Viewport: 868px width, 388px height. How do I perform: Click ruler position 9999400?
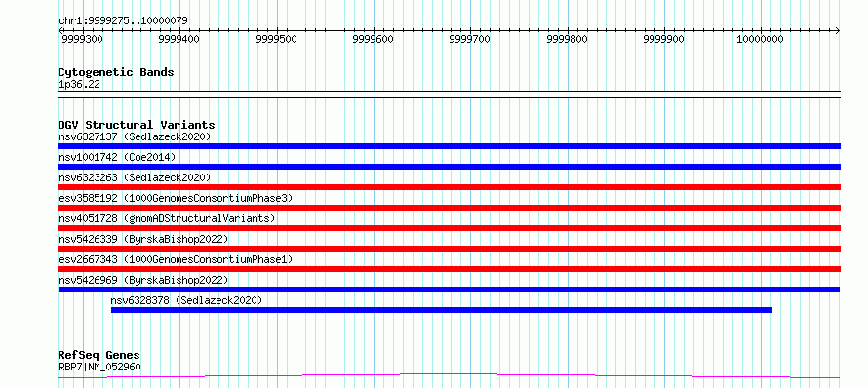tap(179, 39)
